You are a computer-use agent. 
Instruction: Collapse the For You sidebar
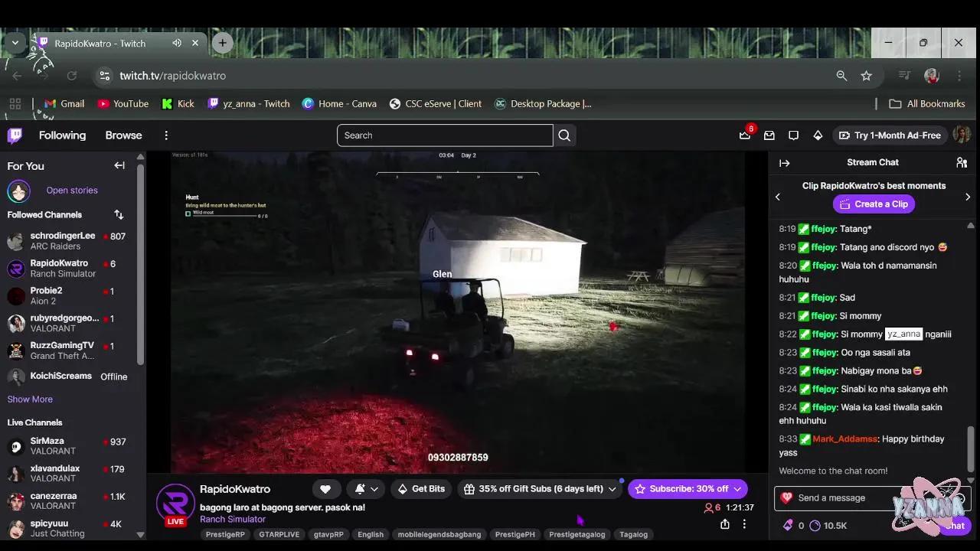(x=119, y=165)
